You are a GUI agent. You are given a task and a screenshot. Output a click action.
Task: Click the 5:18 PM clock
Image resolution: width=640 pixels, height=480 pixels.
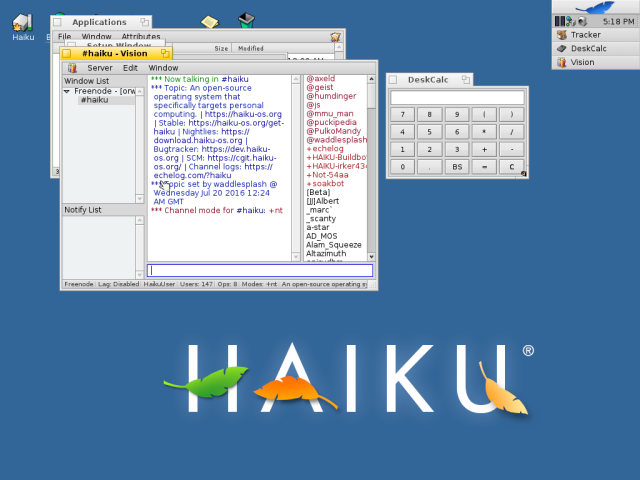point(618,21)
